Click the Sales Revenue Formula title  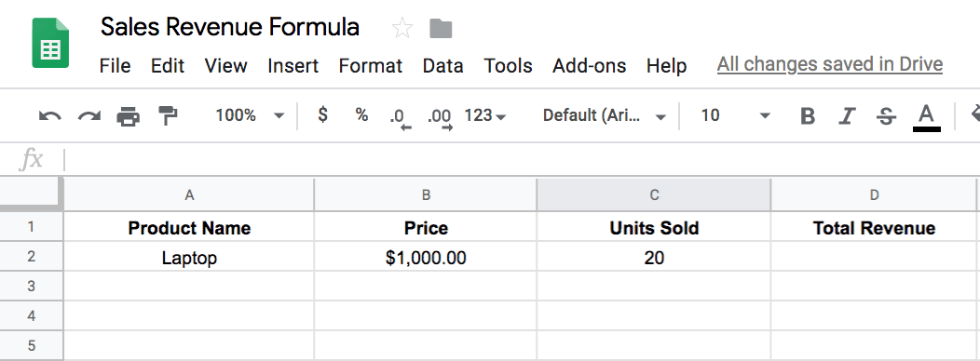pyautogui.click(x=230, y=28)
